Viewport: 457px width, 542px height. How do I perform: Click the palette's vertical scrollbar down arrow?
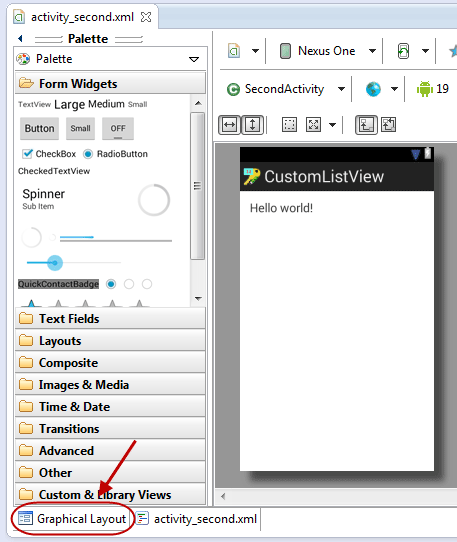click(x=198, y=298)
